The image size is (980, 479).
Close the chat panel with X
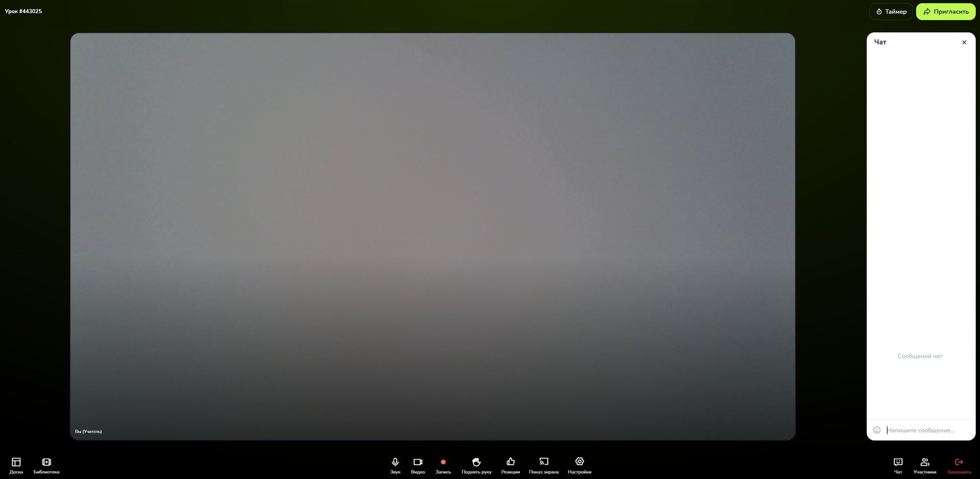point(964,42)
